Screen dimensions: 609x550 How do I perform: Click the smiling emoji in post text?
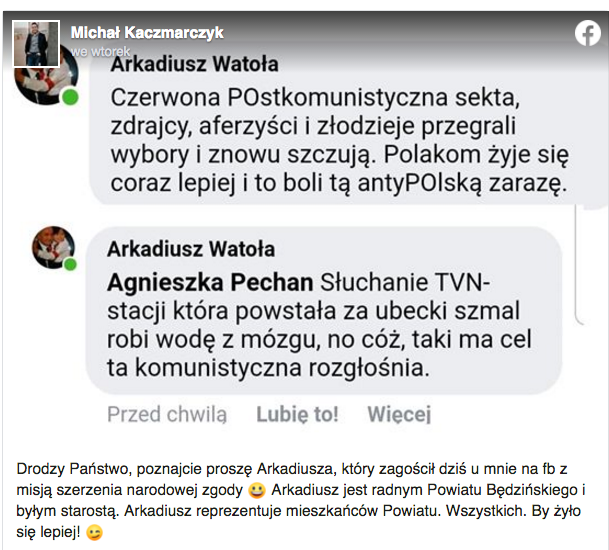[257, 490]
